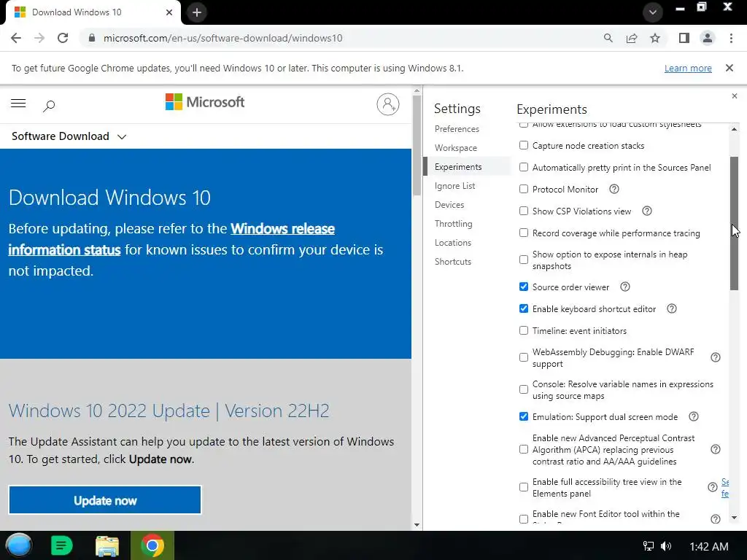Open help for WebAssembly DWARF support
The image size is (747, 560).
click(x=716, y=357)
